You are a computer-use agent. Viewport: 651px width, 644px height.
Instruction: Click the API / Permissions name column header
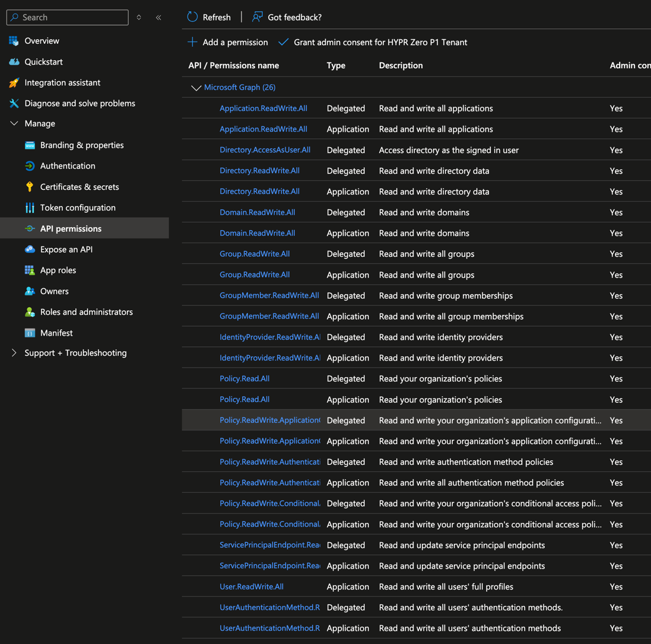pos(234,65)
